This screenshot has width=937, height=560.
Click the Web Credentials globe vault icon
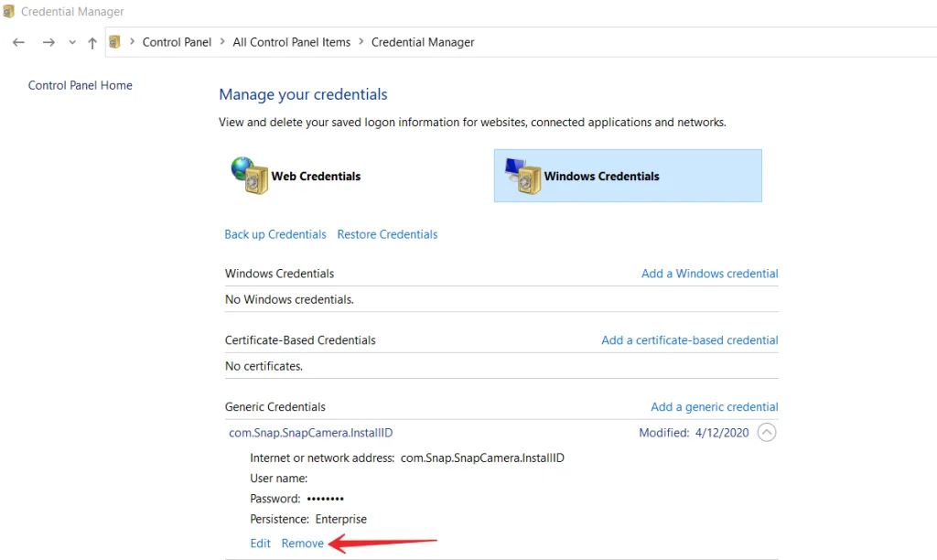tap(249, 175)
